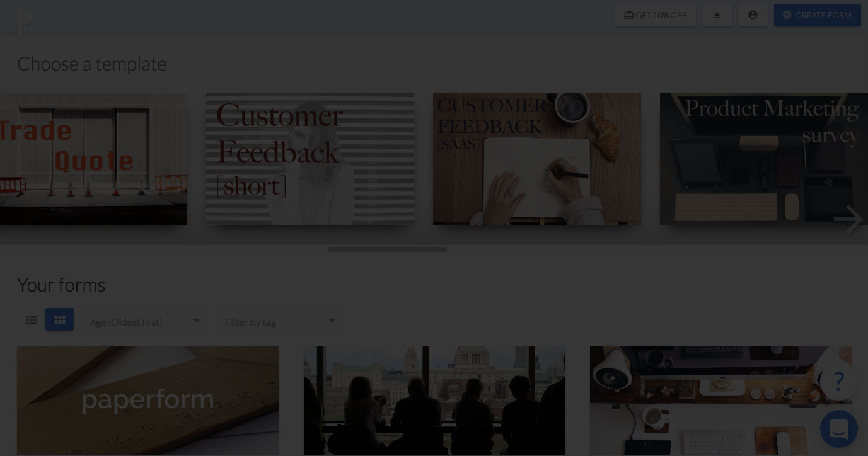
Task: Open the account profile icon
Action: pos(753,15)
